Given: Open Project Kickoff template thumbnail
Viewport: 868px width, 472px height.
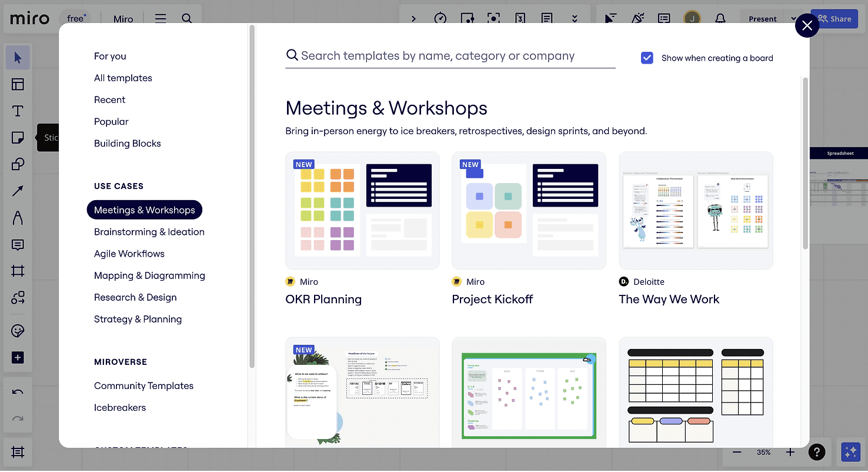Looking at the screenshot, I should 529,211.
